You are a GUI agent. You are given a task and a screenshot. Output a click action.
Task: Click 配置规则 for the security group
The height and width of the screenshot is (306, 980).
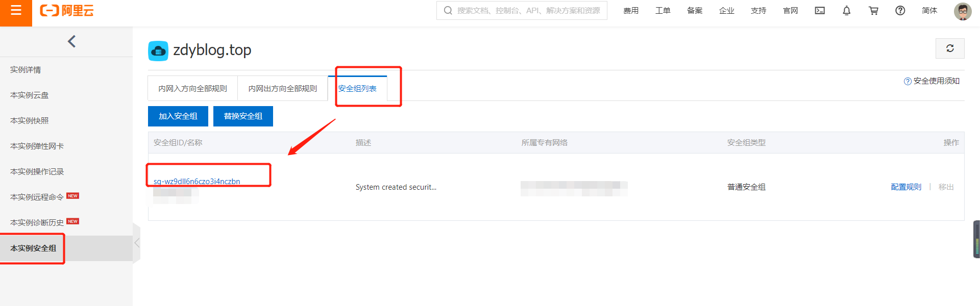coord(906,187)
